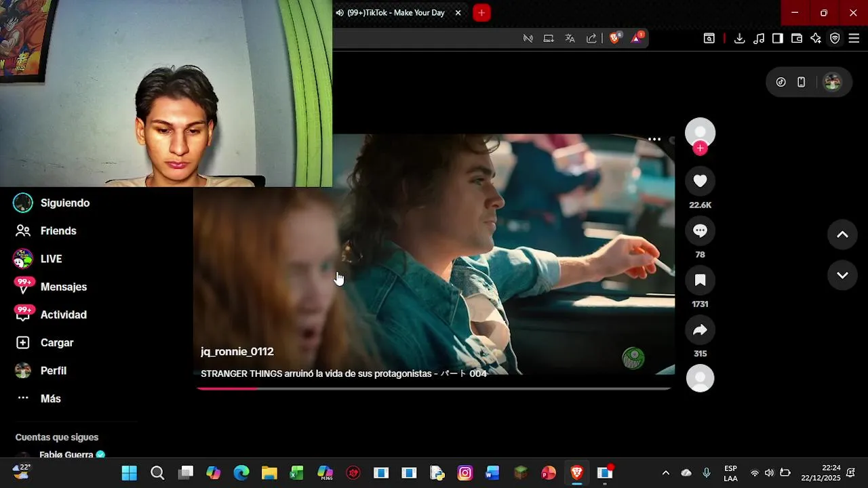Image resolution: width=868 pixels, height=488 pixels.
Task: Open Minecraft block icon in taskbar
Action: point(521,473)
